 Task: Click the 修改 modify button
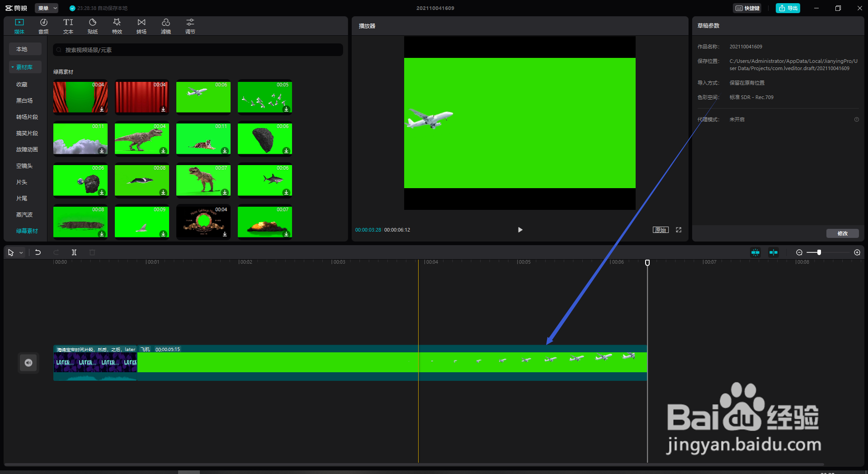coord(842,233)
